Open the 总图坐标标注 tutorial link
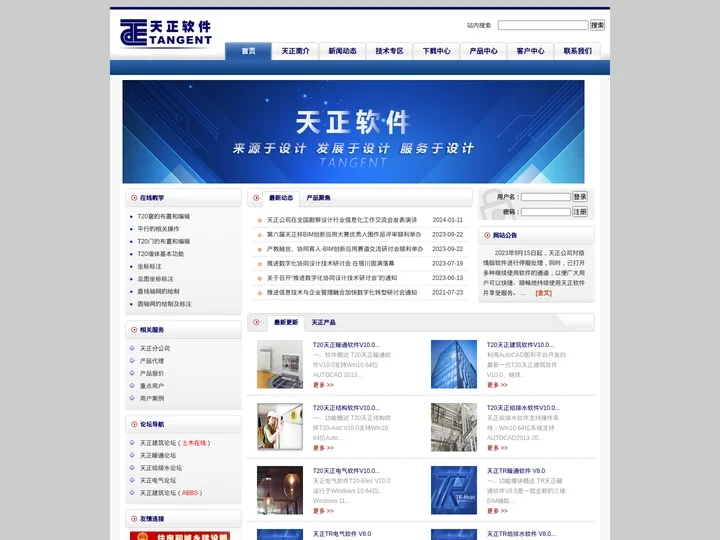Image resolution: width=720 pixels, height=540 pixels. click(156, 279)
